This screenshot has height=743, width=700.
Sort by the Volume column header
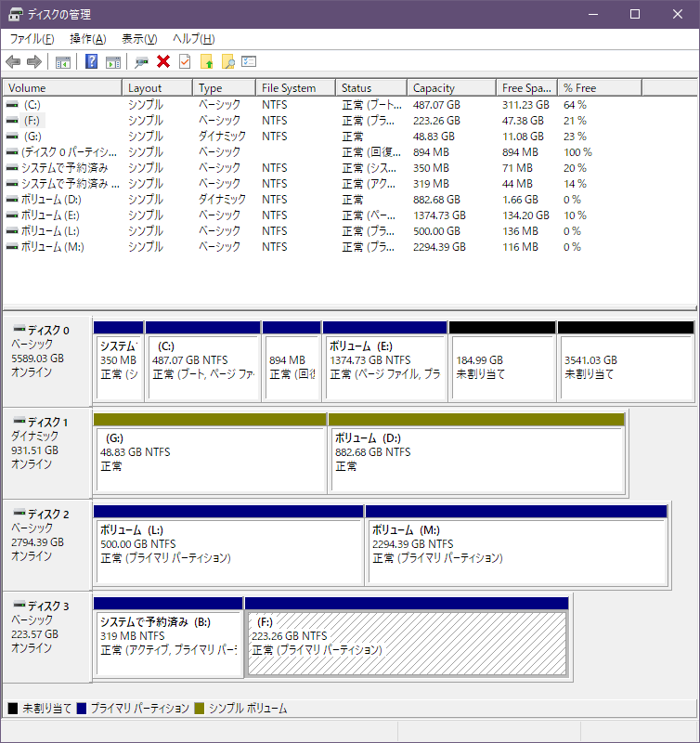click(x=62, y=88)
